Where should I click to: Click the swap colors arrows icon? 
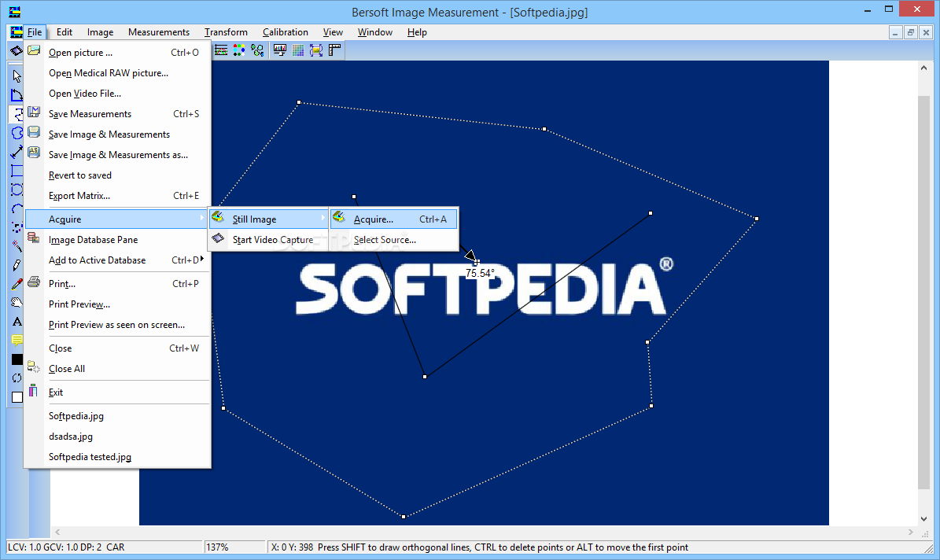coord(17,378)
